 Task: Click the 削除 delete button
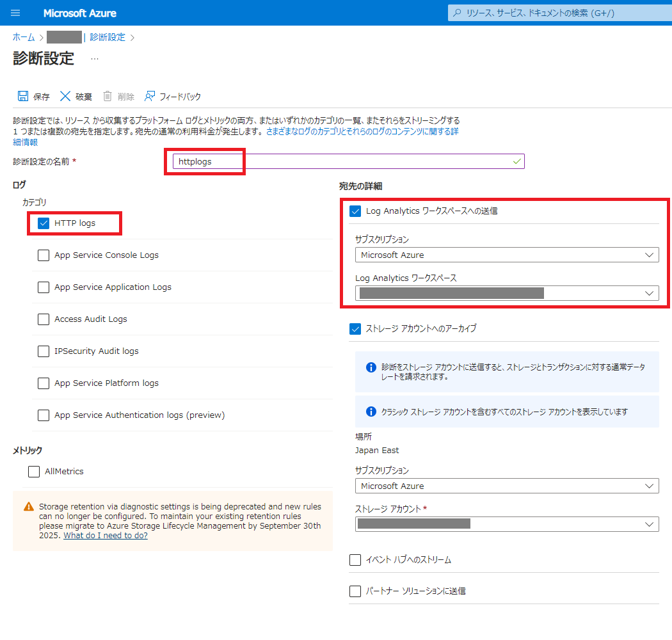click(118, 97)
